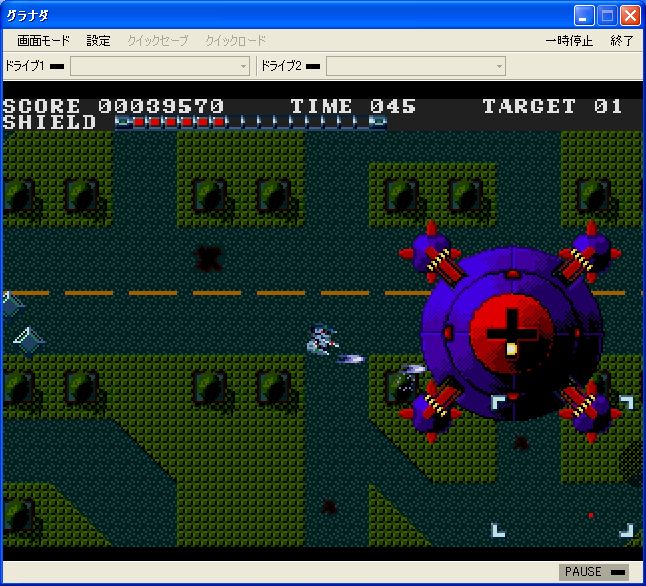646x586 pixels.
Task: Open the 画面モード menu
Action: point(43,41)
